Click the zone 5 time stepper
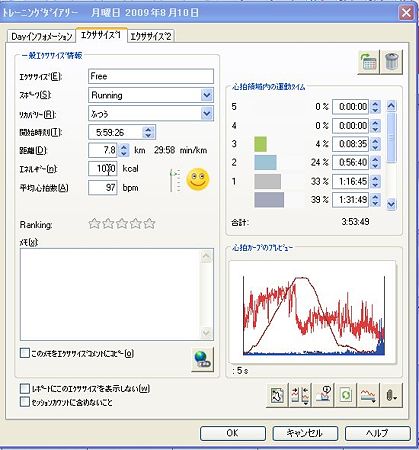The height and width of the screenshot is (450, 419). [375, 107]
